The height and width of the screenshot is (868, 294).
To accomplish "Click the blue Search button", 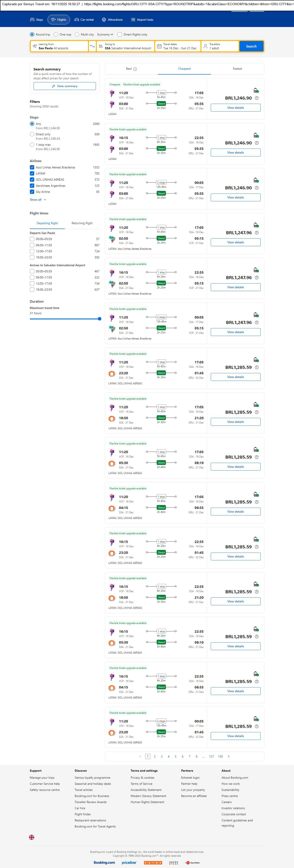I will [x=251, y=46].
